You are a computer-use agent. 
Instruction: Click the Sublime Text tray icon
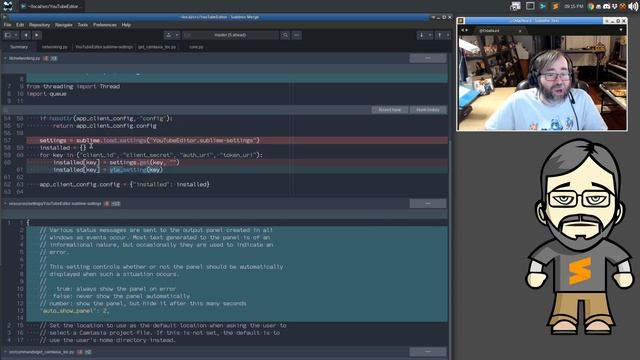coord(556,6)
